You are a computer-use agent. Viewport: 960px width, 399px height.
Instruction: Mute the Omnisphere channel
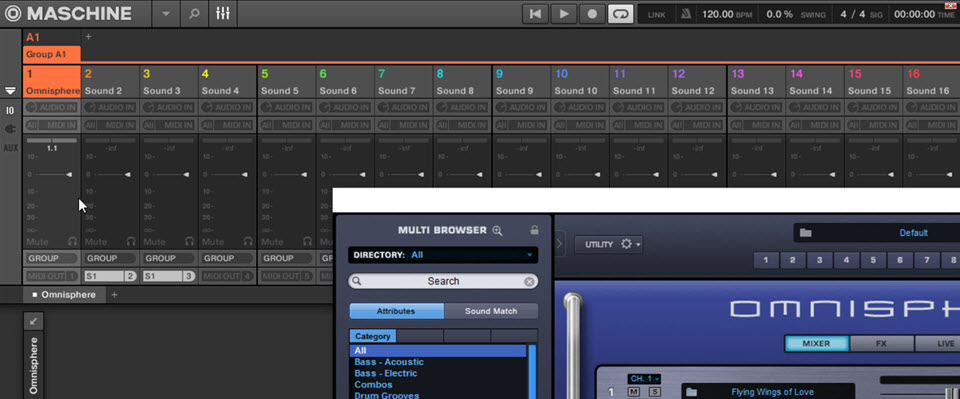(x=37, y=242)
